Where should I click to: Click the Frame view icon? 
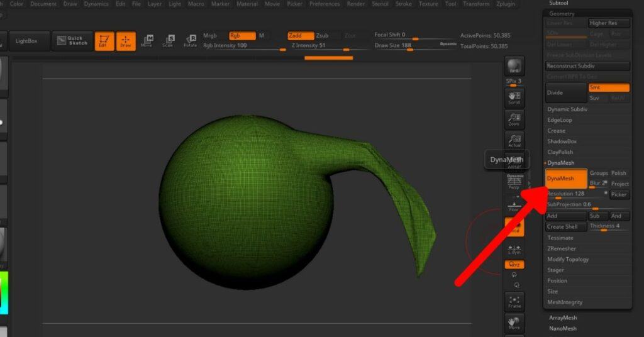coord(514,301)
